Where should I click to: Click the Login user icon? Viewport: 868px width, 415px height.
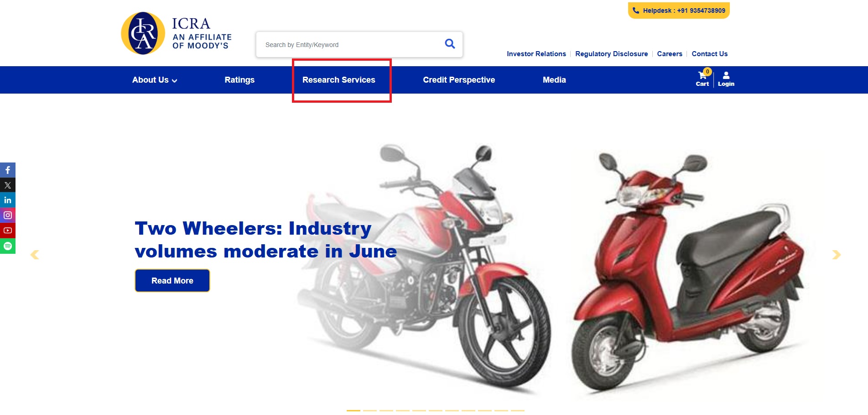726,79
